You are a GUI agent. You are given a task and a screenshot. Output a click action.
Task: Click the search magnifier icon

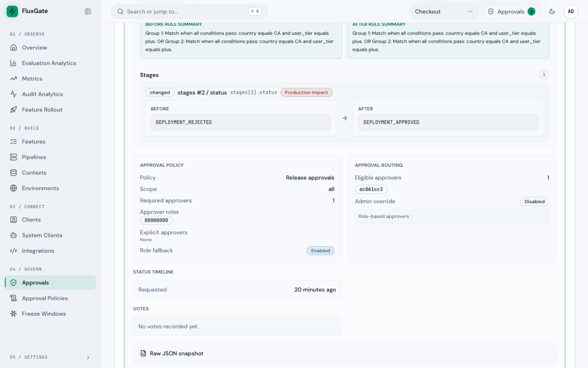[120, 12]
